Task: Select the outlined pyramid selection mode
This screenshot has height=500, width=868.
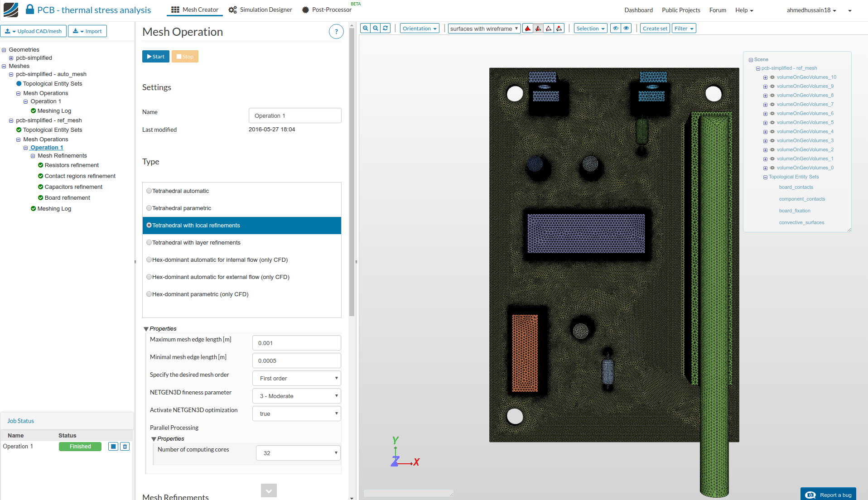Action: (x=549, y=29)
